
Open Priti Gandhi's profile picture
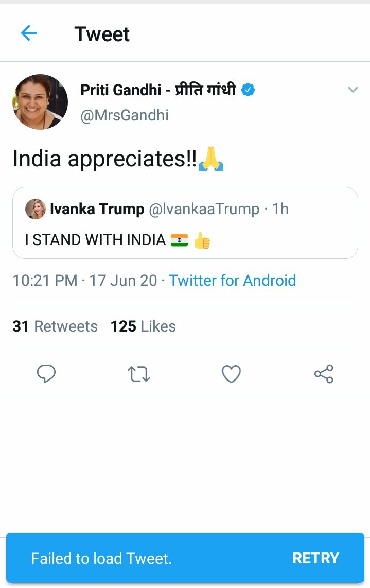[x=40, y=102]
